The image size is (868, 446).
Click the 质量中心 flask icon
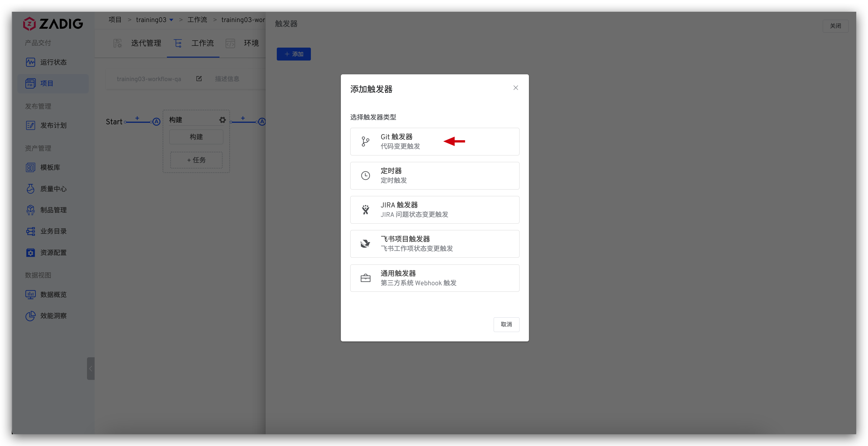click(x=30, y=189)
